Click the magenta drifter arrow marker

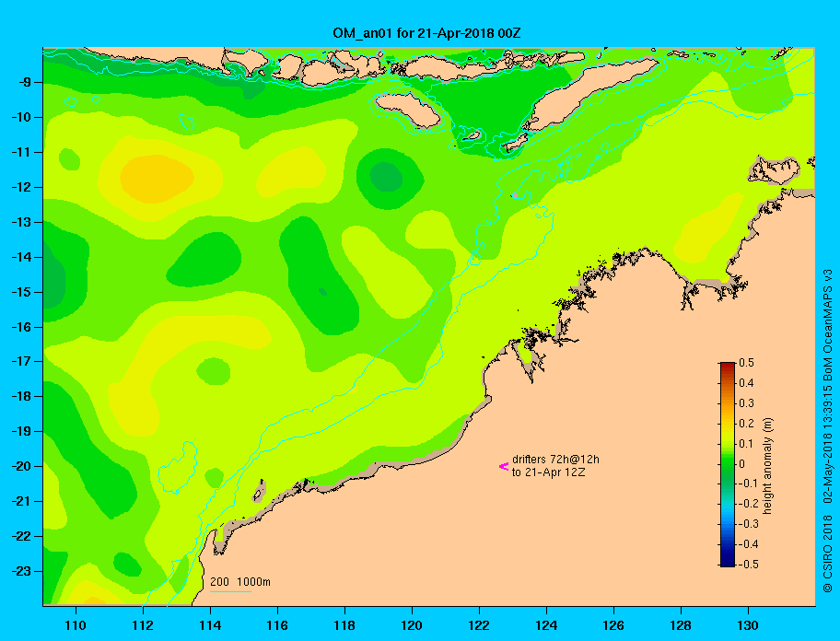[x=504, y=466]
